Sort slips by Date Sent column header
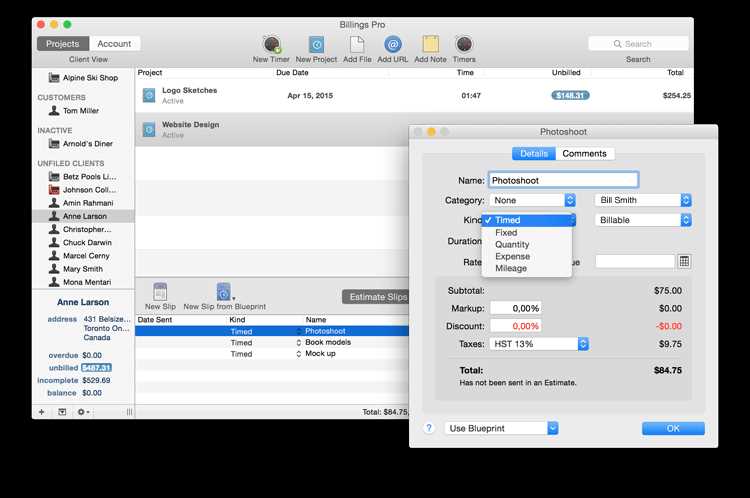The height and width of the screenshot is (498, 750). click(154, 320)
